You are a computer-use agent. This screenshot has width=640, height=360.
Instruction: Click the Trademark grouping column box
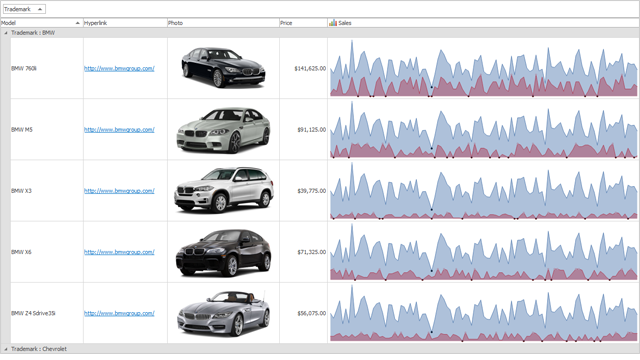pos(24,9)
